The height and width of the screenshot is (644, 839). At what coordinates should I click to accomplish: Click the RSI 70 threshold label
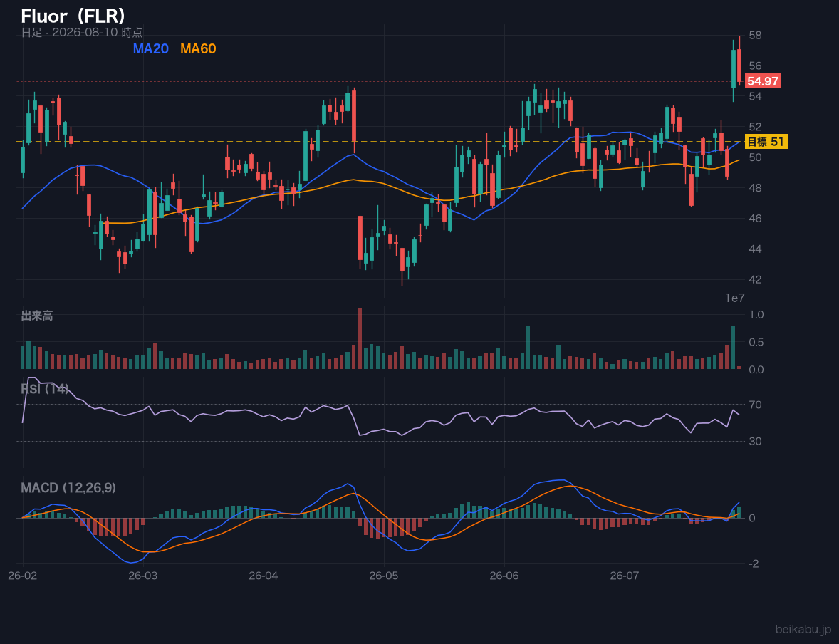point(755,405)
